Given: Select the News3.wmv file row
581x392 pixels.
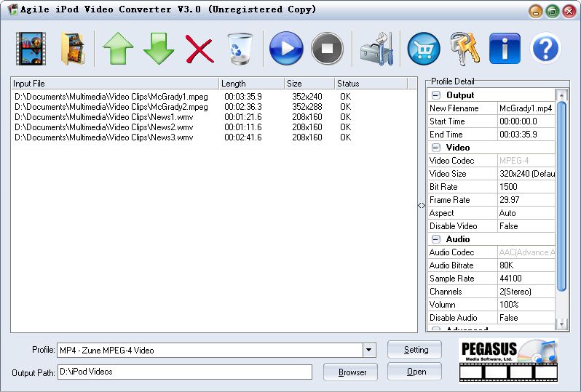Looking at the screenshot, I should [x=213, y=137].
